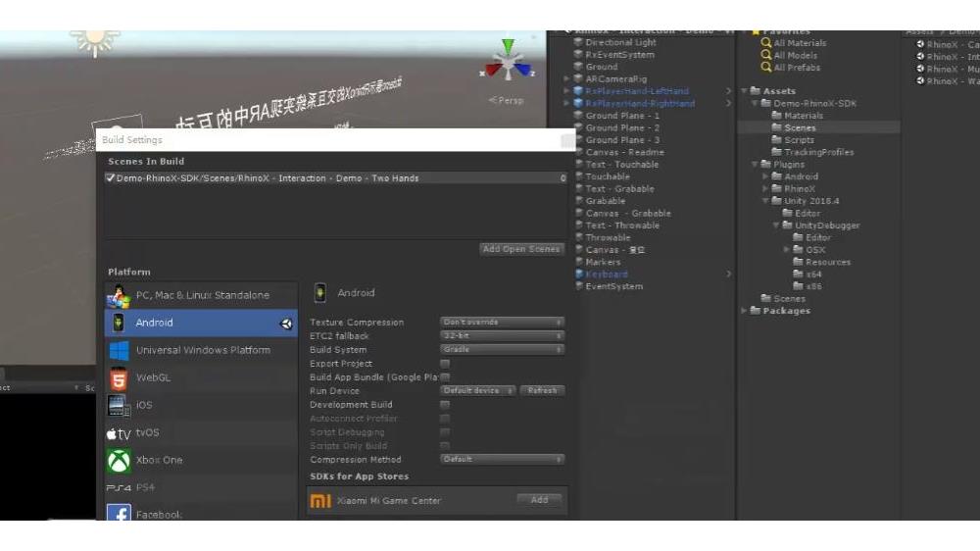Select PC, Mac & Linux Standalone icon
The height and width of the screenshot is (551, 980).
(x=119, y=296)
